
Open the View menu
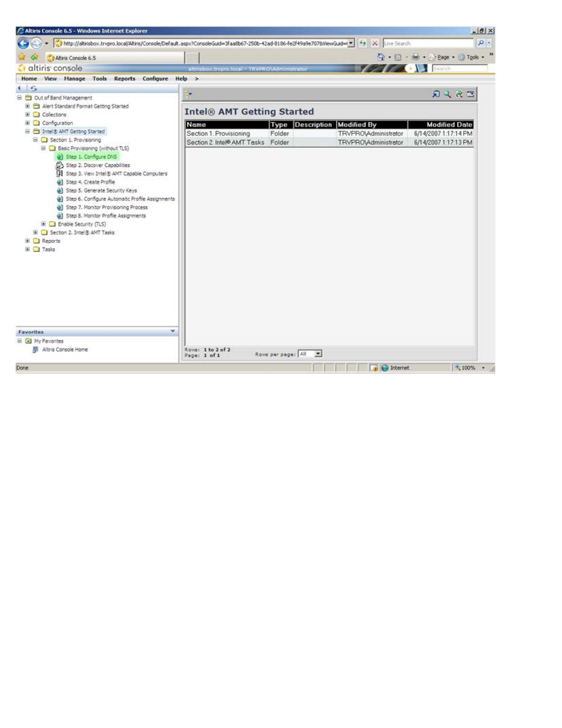tap(51, 78)
